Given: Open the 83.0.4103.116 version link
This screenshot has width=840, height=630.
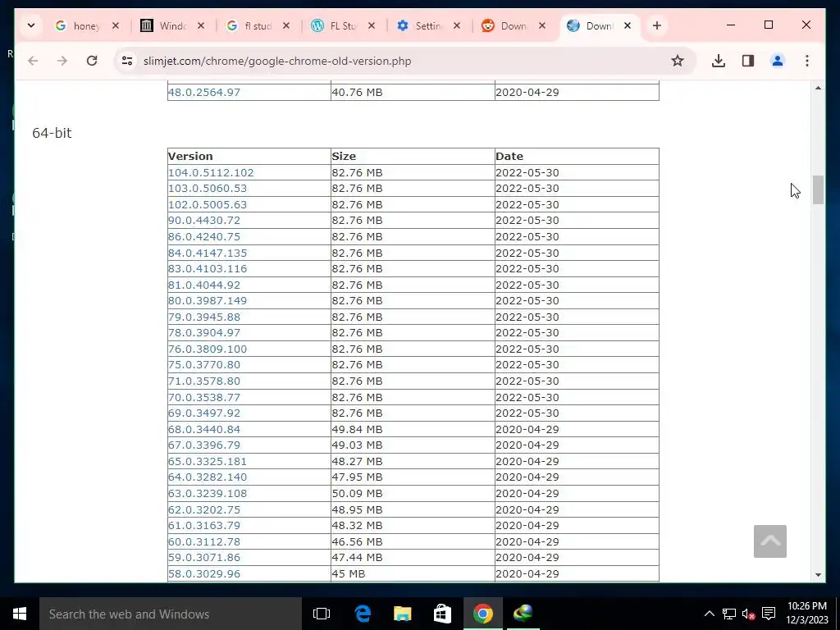Looking at the screenshot, I should (x=208, y=269).
